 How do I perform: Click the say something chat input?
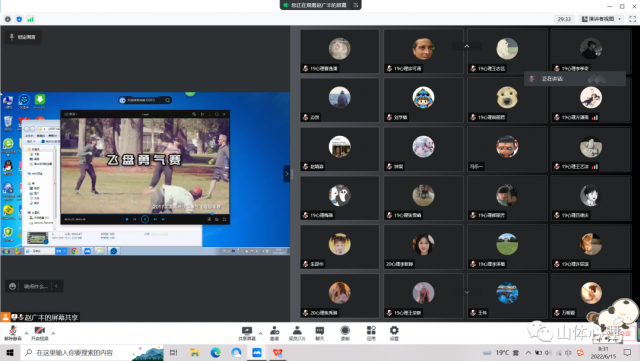click(34, 286)
